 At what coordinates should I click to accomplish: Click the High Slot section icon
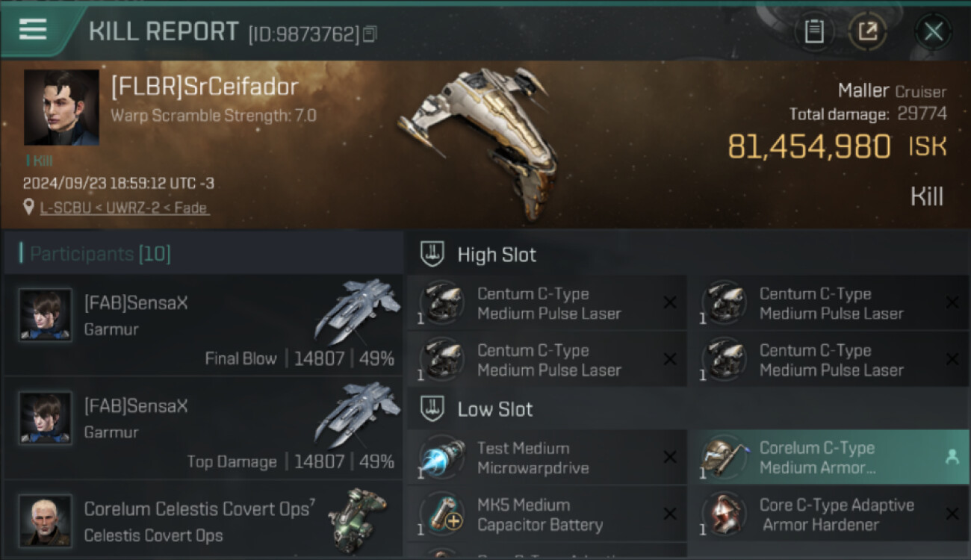tap(433, 255)
